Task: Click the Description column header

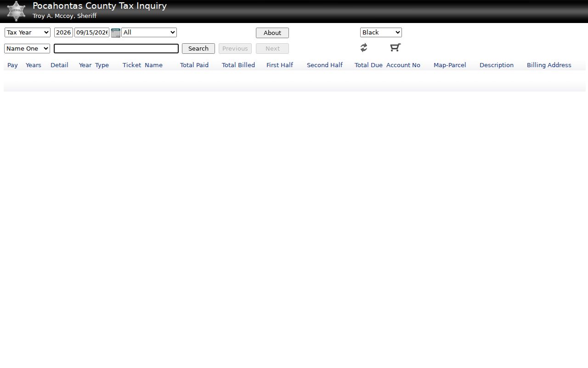Action: [497, 65]
